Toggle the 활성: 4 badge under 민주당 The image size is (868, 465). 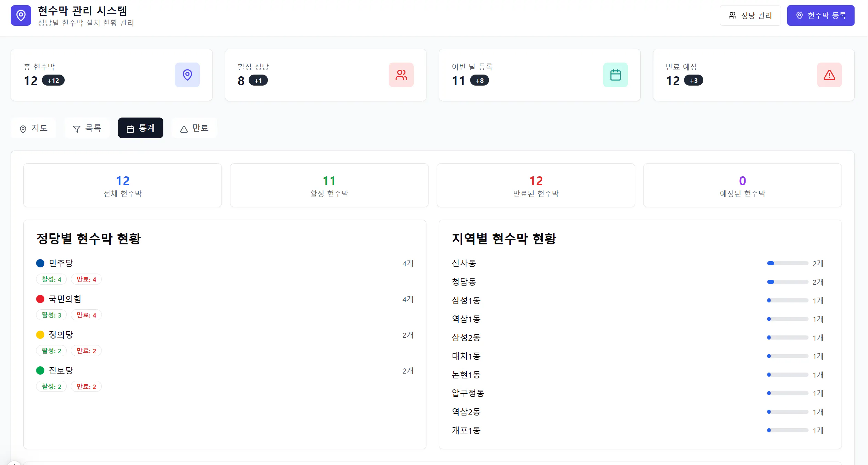[x=51, y=279]
